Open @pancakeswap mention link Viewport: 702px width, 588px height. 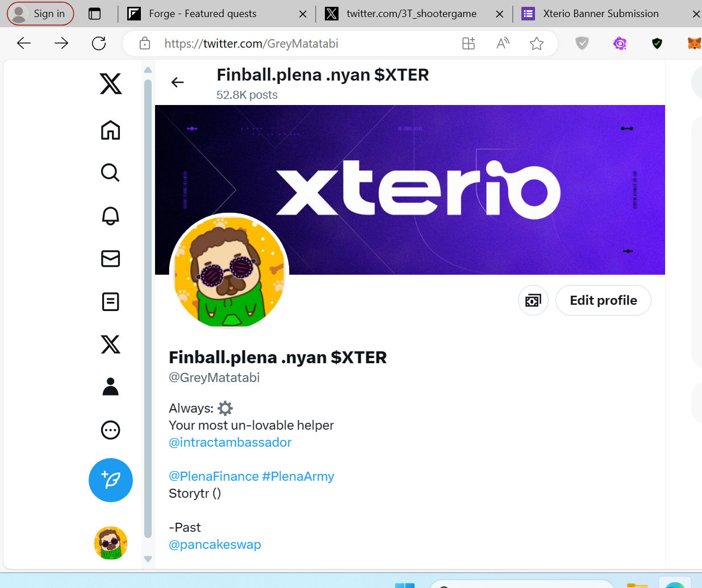click(215, 544)
